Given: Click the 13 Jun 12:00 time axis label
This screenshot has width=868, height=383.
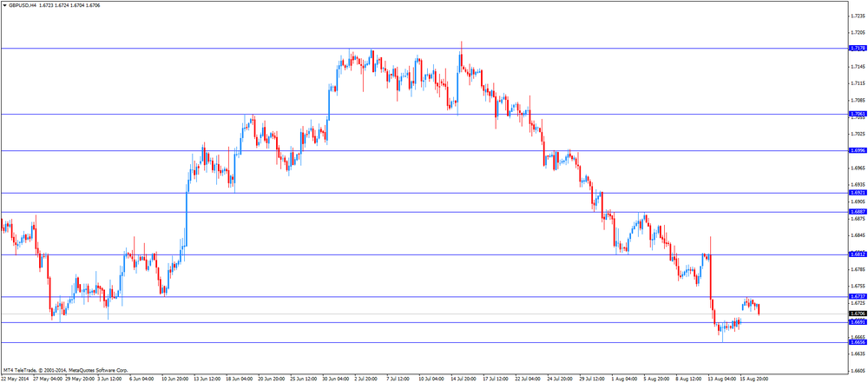Looking at the screenshot, I should (207, 380).
